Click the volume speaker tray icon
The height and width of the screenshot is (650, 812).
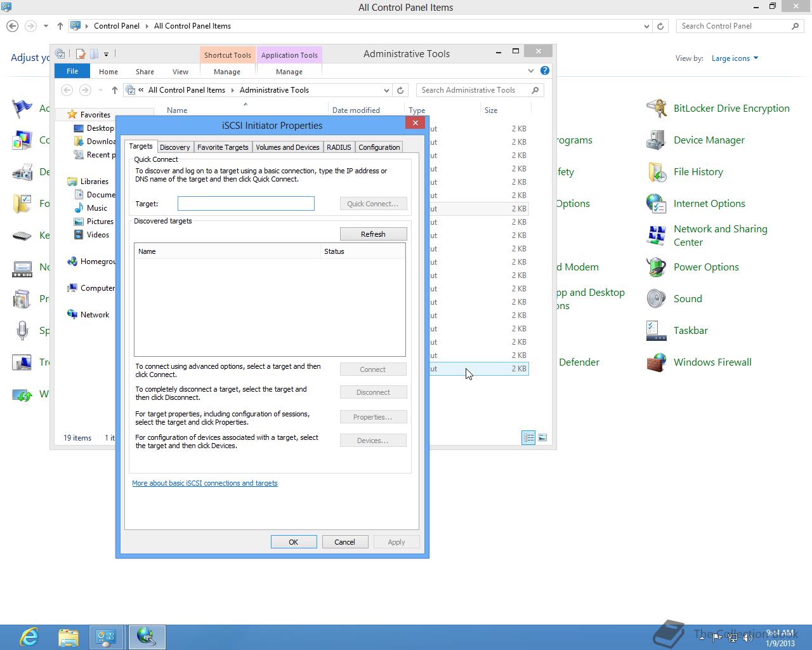[x=748, y=638]
